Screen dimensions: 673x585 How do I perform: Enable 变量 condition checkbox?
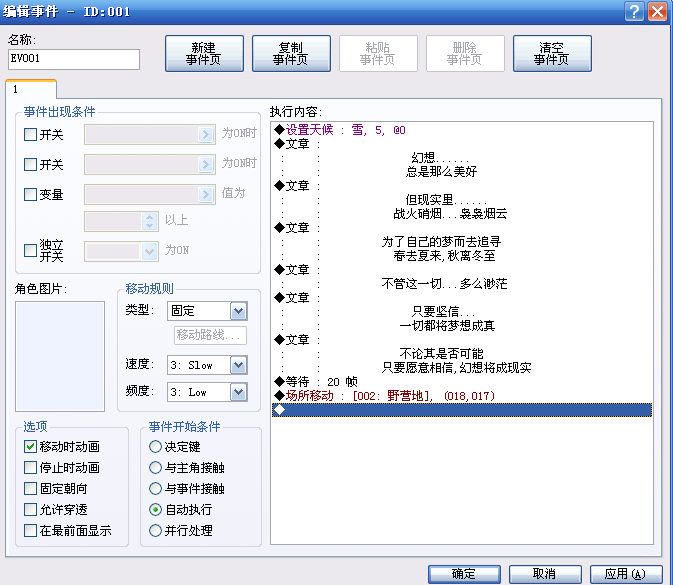30,194
